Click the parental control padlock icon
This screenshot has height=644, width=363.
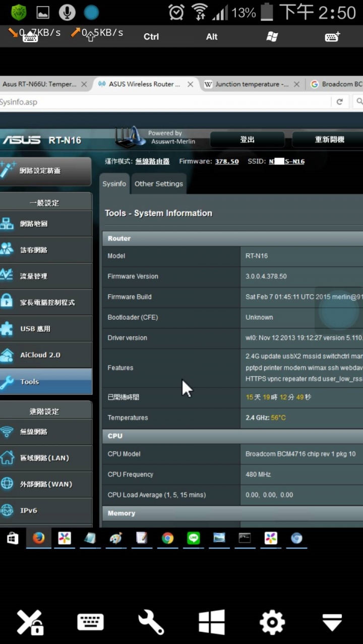click(x=7, y=301)
